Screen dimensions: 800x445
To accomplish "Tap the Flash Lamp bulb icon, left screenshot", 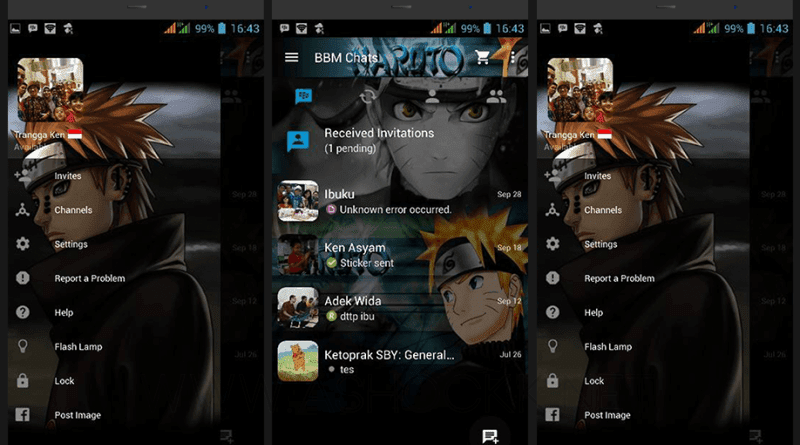I will [22, 347].
